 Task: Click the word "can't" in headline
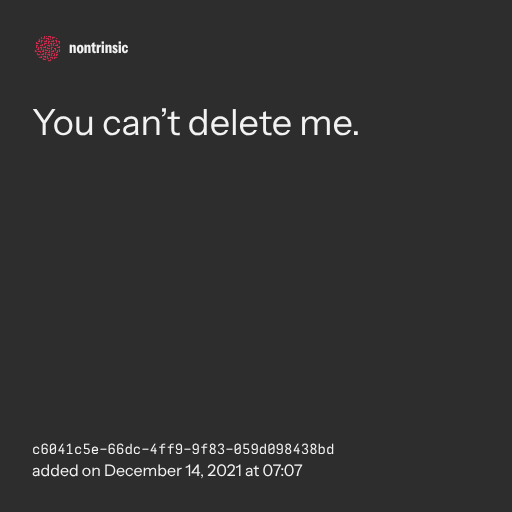click(x=142, y=123)
